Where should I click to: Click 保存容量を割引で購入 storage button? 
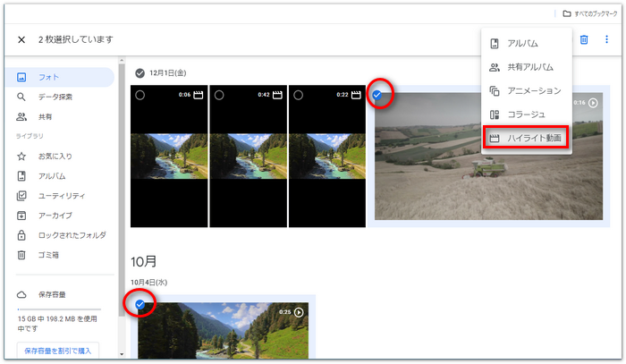coord(57,350)
